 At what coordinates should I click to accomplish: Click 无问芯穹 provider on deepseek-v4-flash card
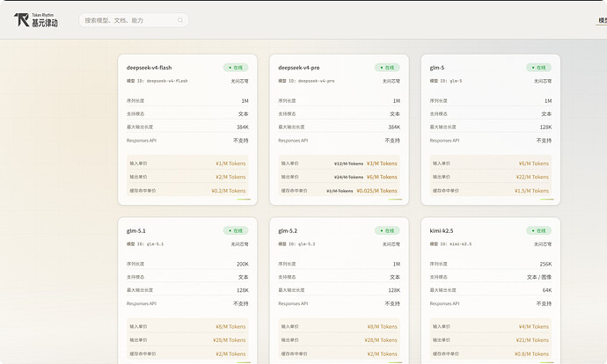[x=239, y=81]
